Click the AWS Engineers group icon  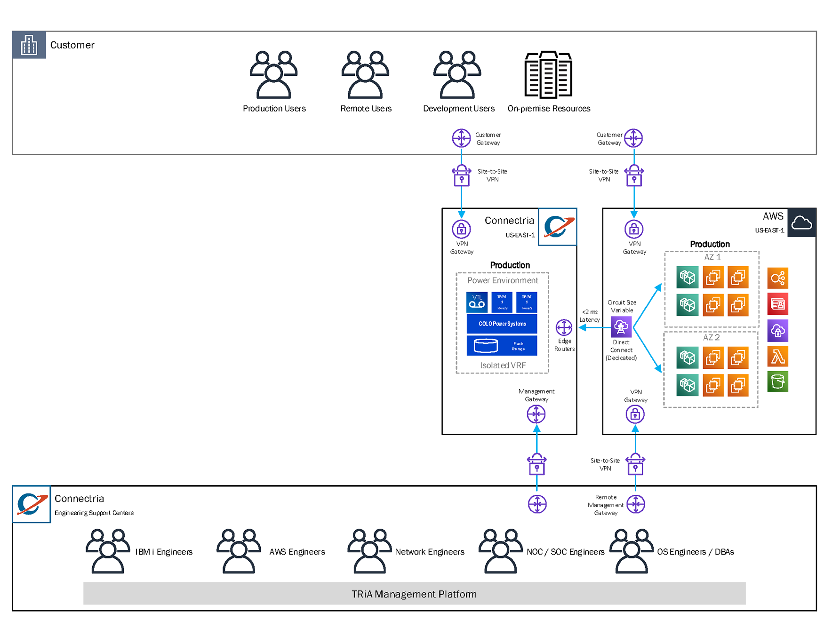[x=239, y=551]
